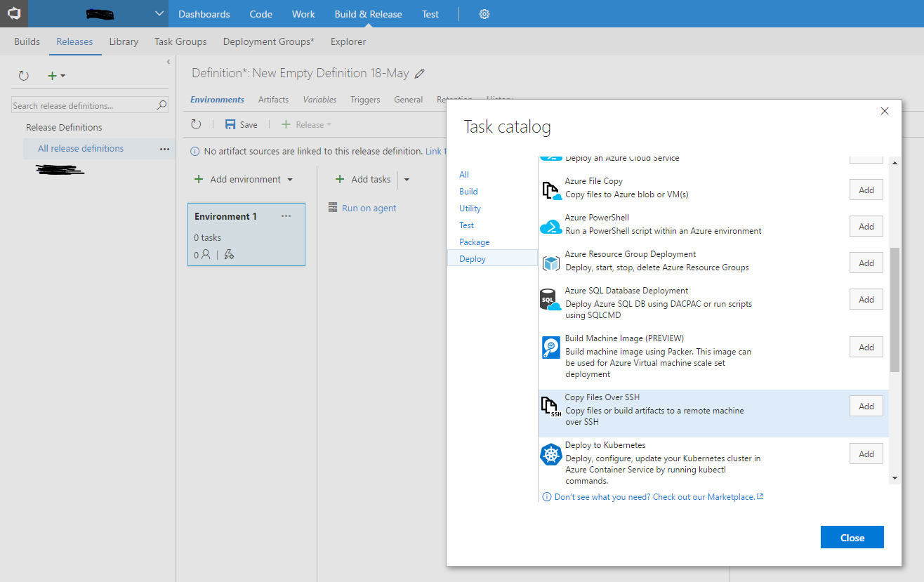
Task: Click the Deploy to Kubernetes icon
Action: pos(551,454)
